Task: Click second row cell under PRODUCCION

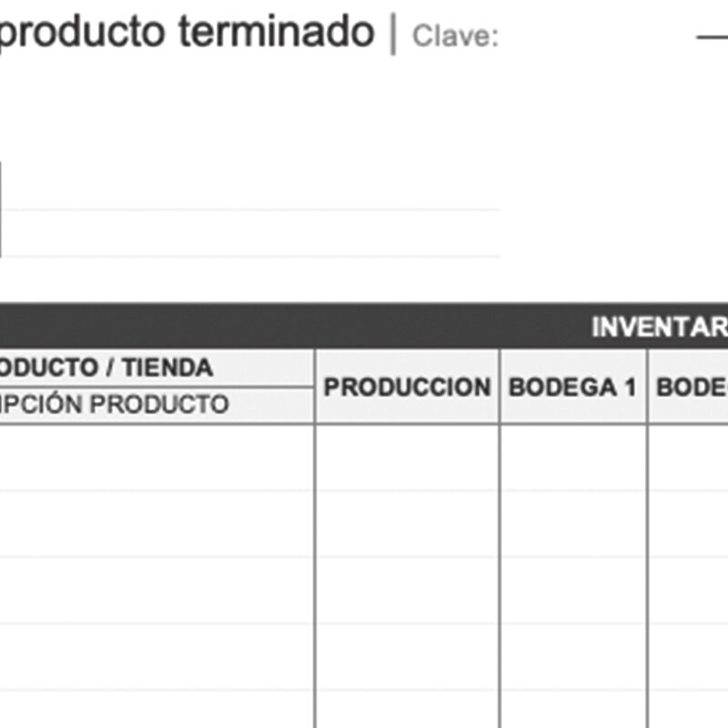Action: [x=407, y=524]
